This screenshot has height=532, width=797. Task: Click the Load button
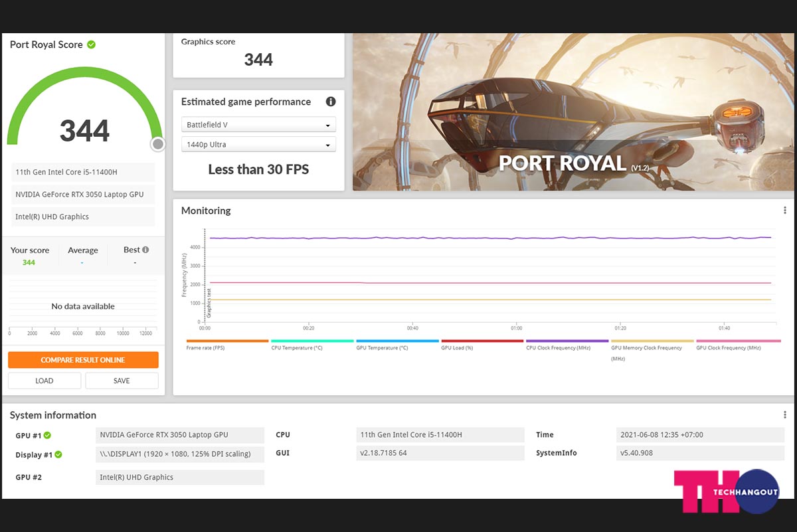[x=44, y=381]
